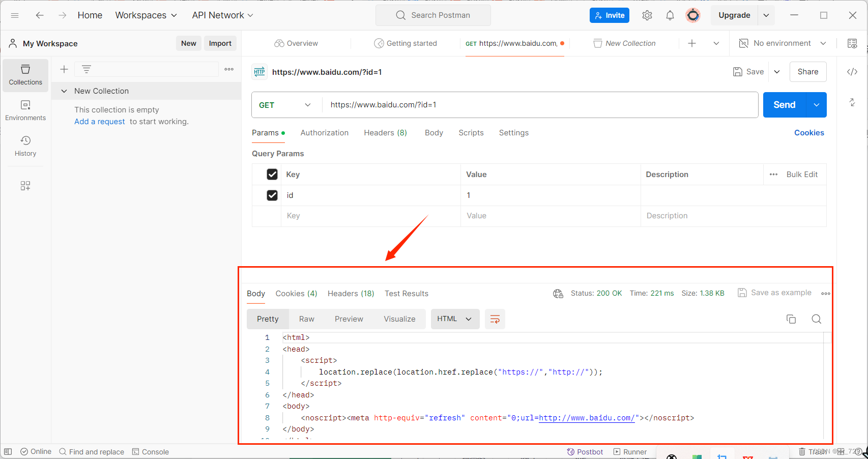Open the Environments sidebar panel
This screenshot has width=868, height=459.
(x=25, y=111)
